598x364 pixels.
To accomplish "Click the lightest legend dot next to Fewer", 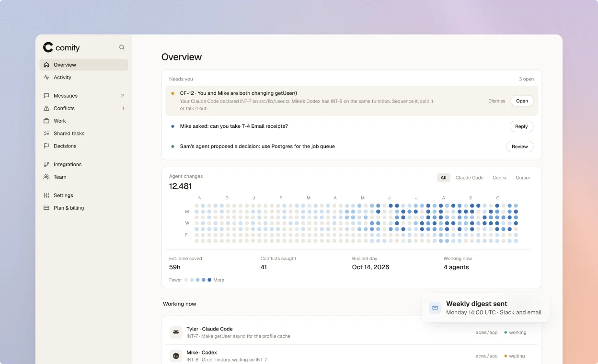I will coord(186,280).
